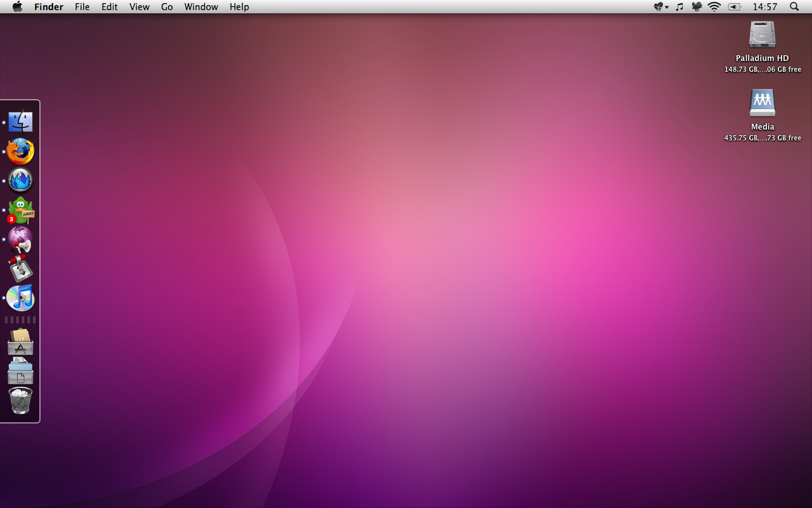Open the heart-shaped menu bar dropdown
The width and height of the screenshot is (812, 508).
pos(661,7)
